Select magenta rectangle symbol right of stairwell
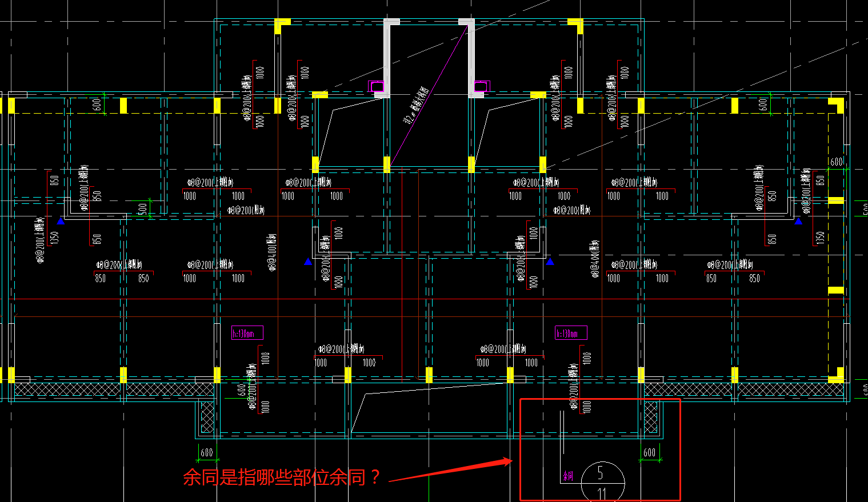Viewport: 868px width, 502px height. [482, 86]
